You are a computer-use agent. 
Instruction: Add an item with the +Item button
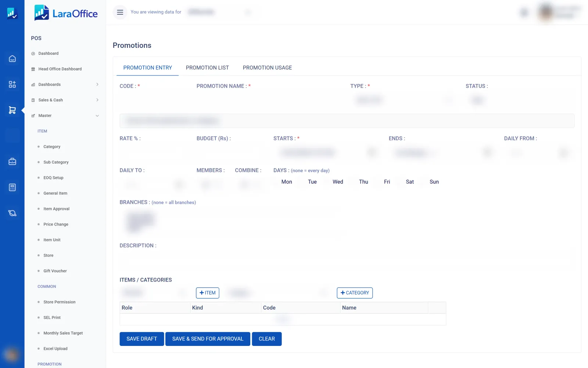tap(208, 293)
